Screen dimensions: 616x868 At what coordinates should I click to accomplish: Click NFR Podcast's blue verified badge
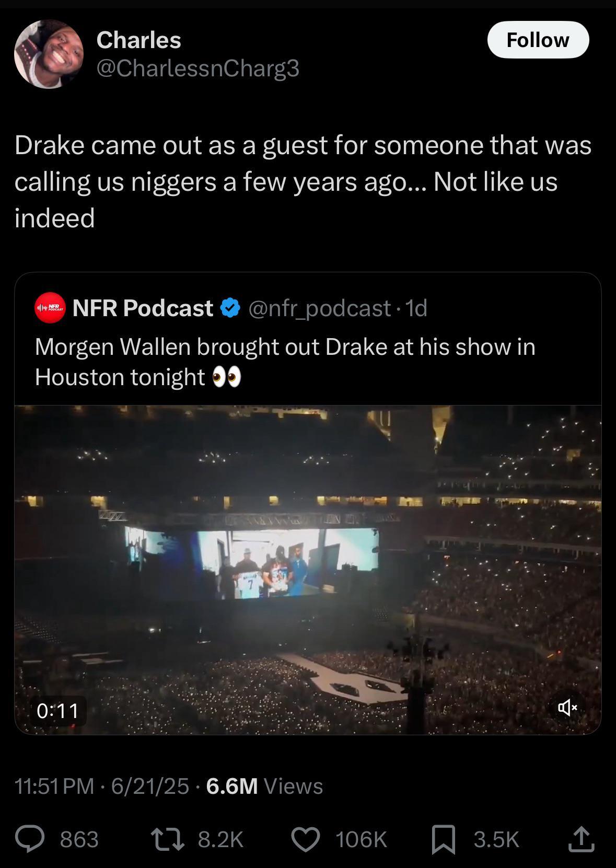tap(230, 308)
